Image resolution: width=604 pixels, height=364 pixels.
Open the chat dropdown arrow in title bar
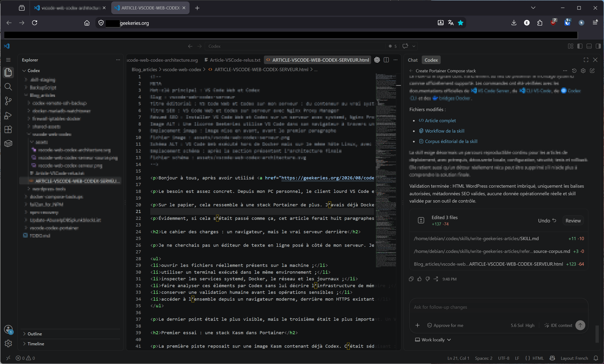pyautogui.click(x=414, y=46)
